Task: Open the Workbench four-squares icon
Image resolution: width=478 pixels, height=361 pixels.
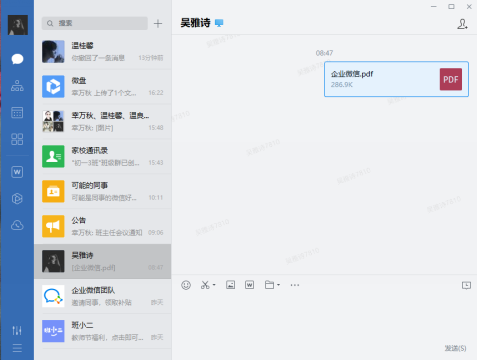Action: point(17,139)
